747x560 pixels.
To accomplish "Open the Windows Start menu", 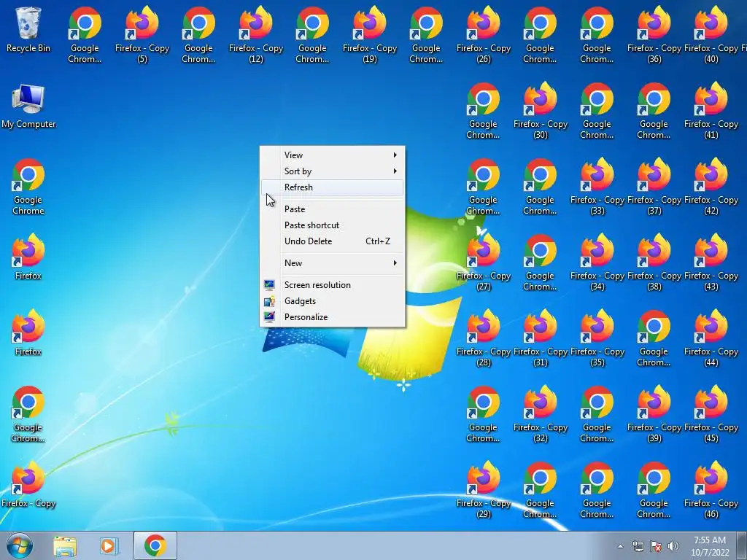I will 19,545.
